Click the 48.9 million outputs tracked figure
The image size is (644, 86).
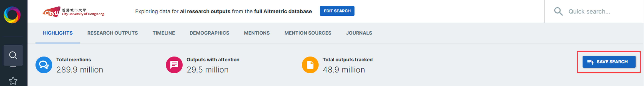344,70
